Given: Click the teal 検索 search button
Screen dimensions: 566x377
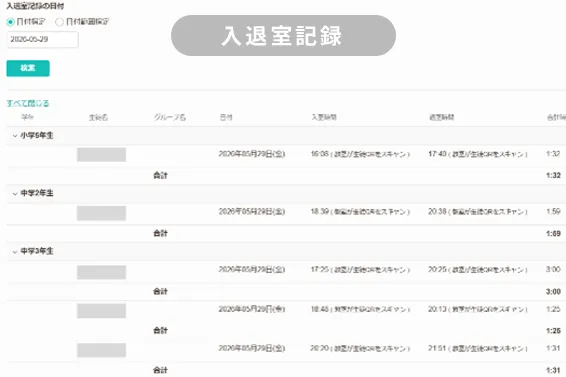Looking at the screenshot, I should [28, 68].
